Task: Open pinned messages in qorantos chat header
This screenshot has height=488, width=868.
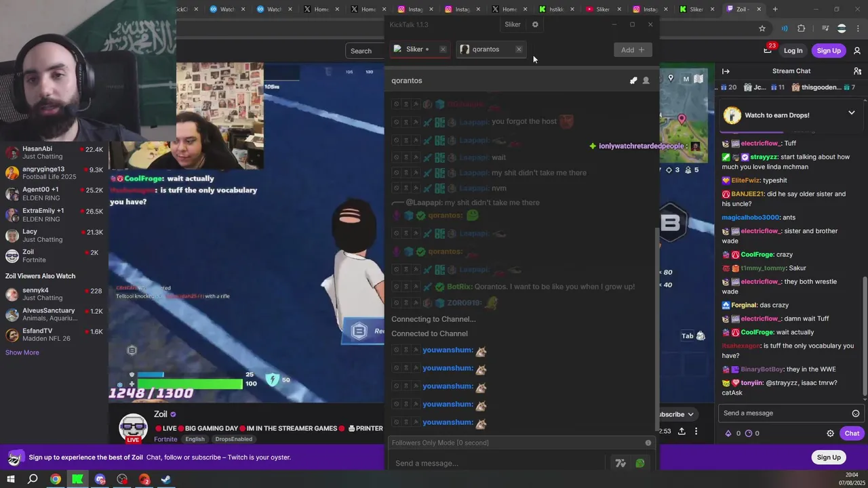Action: click(x=633, y=81)
